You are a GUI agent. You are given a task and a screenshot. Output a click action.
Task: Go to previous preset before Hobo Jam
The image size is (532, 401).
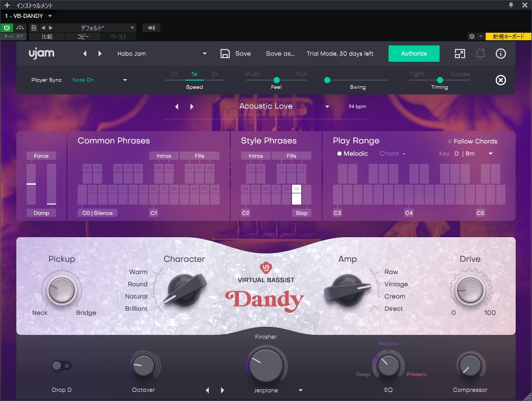(x=85, y=54)
